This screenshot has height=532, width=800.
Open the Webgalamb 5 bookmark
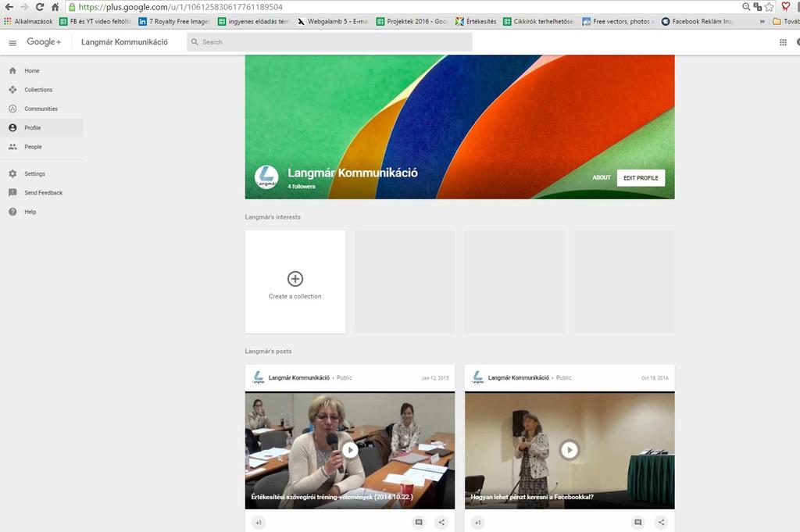(332, 21)
